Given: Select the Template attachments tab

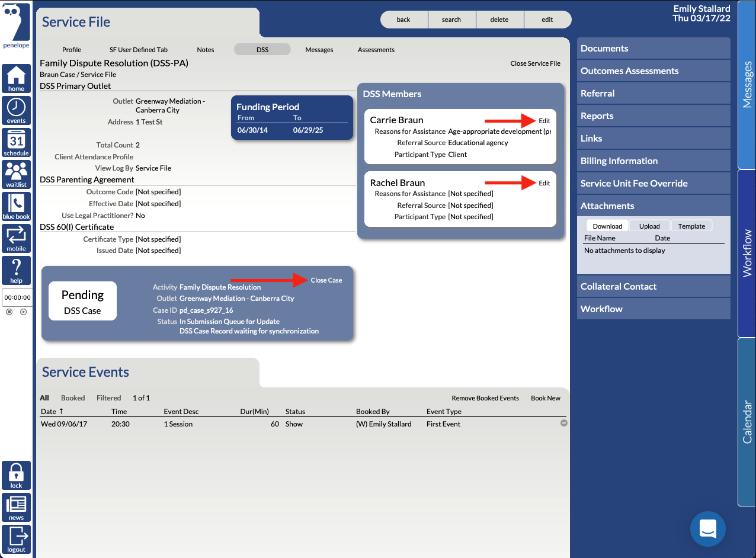Looking at the screenshot, I should pos(691,226).
